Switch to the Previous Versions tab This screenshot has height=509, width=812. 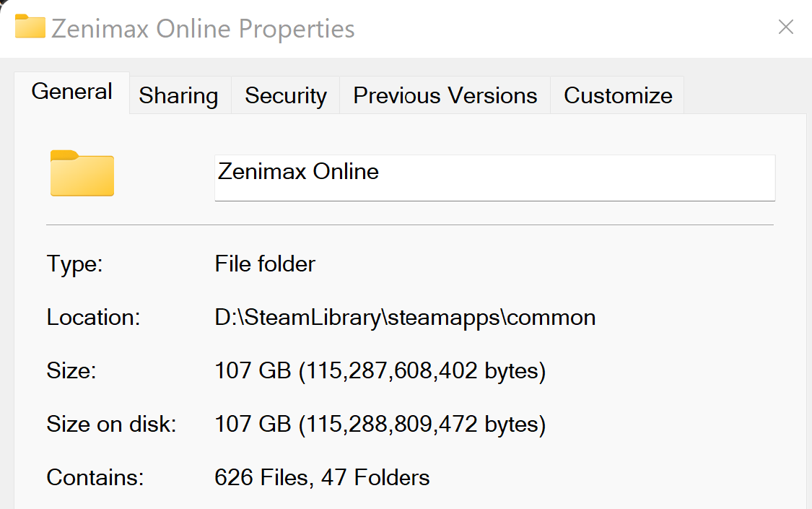pyautogui.click(x=445, y=95)
